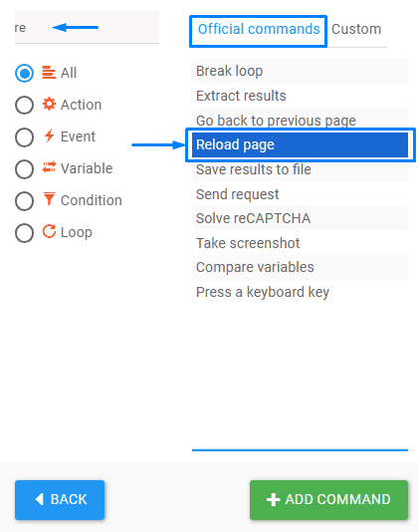Pick the Solve reCAPTCHA command
The height and width of the screenshot is (532, 419).
300,218
